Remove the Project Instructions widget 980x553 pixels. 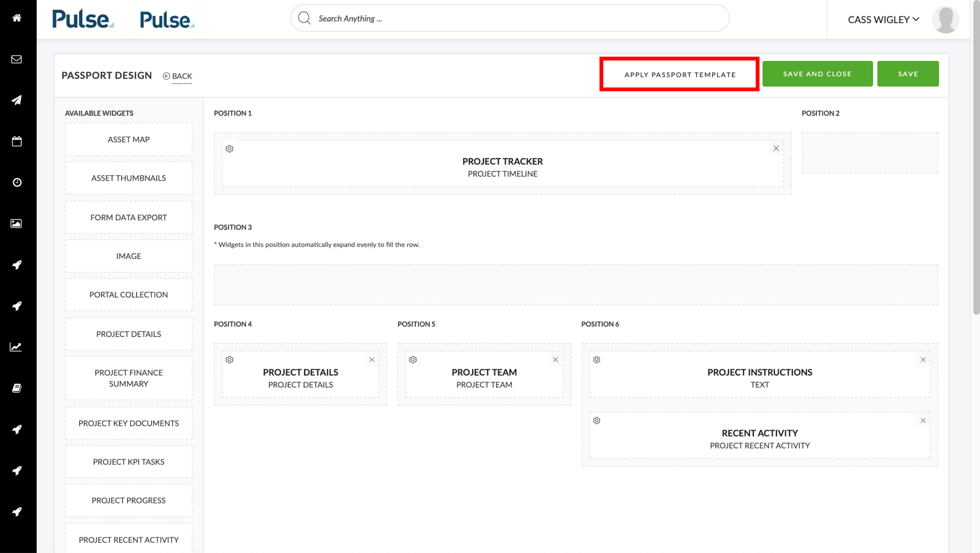point(923,360)
